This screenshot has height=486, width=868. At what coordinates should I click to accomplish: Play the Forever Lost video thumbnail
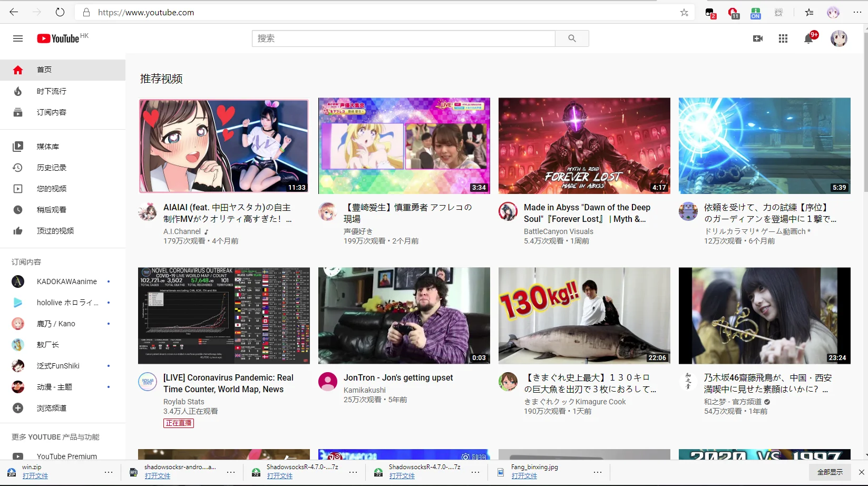[x=584, y=146]
